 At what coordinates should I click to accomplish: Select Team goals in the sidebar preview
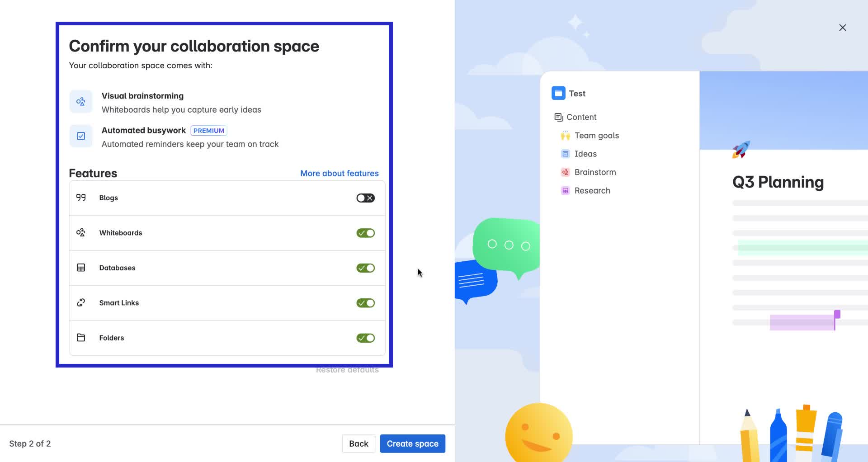pos(597,135)
